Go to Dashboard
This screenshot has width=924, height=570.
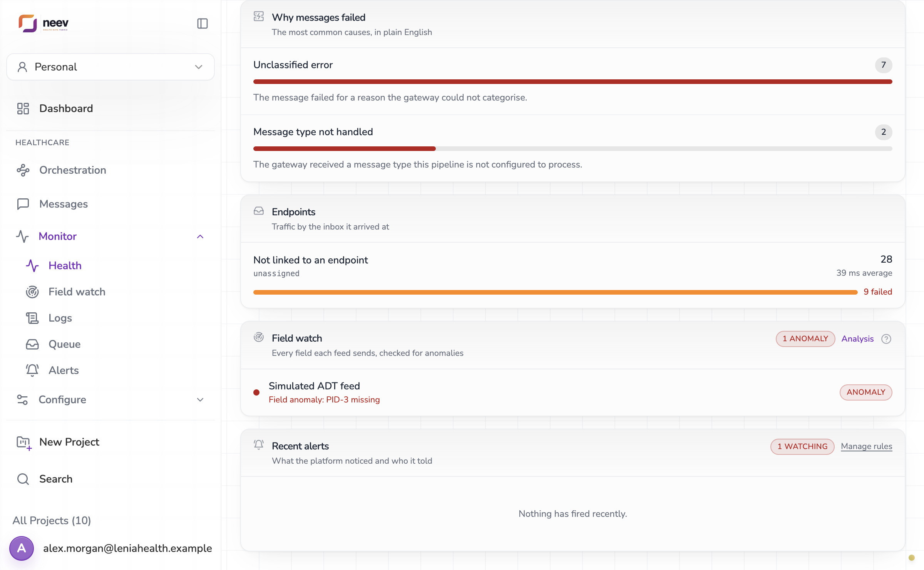[x=66, y=109]
